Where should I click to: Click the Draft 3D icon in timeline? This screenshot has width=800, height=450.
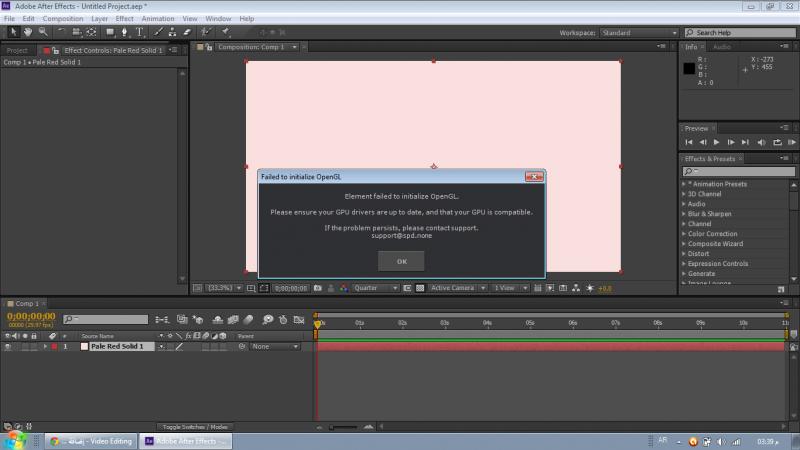[198, 320]
